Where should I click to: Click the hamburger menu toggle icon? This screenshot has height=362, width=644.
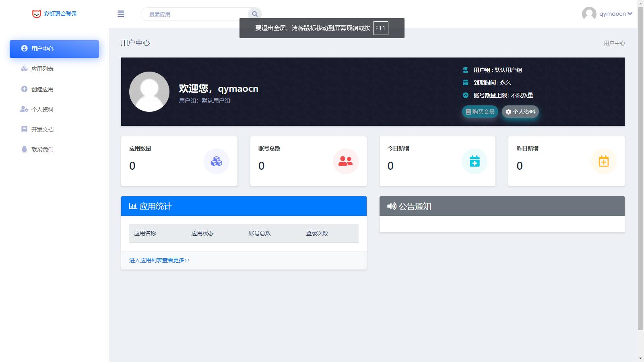(121, 14)
